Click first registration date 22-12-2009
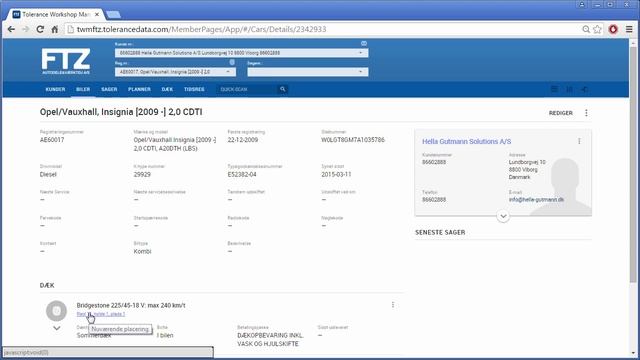 pos(242,140)
